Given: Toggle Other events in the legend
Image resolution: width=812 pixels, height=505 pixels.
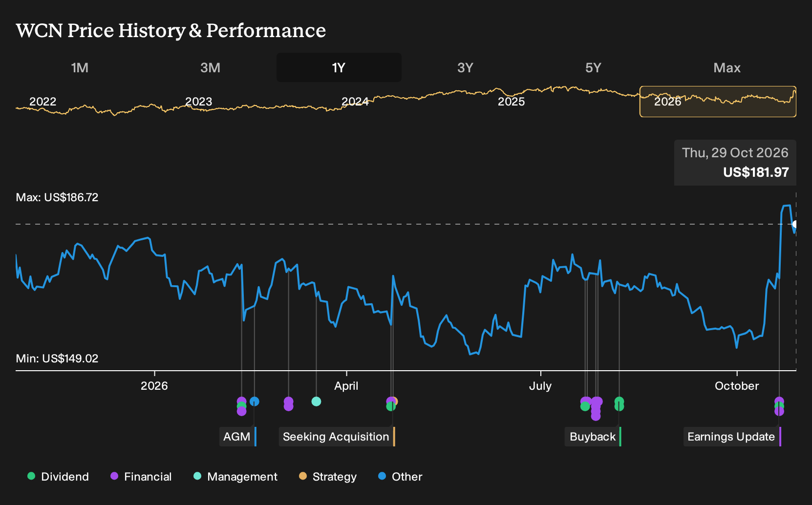Looking at the screenshot, I should click(400, 477).
